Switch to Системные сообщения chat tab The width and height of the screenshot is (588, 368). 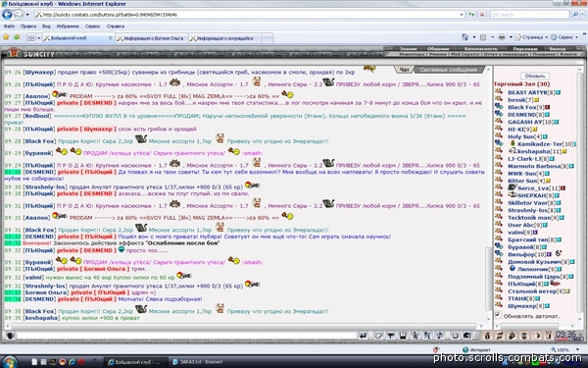pyautogui.click(x=448, y=70)
